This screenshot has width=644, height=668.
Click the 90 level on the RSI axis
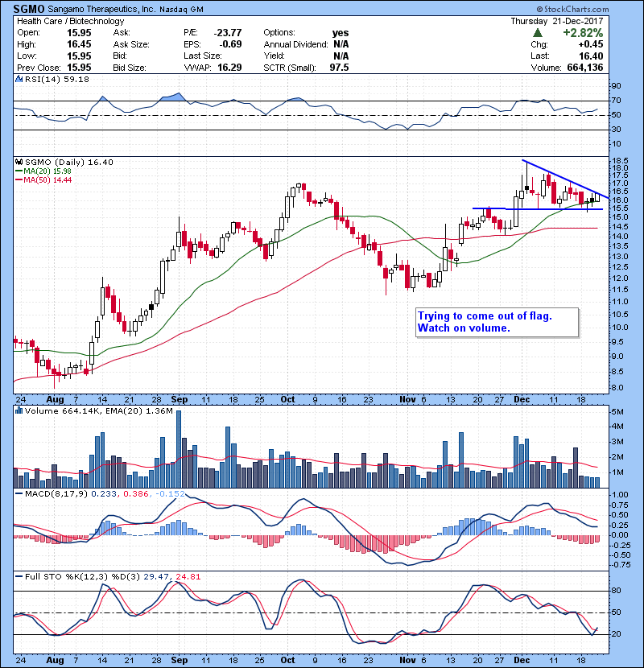click(617, 86)
